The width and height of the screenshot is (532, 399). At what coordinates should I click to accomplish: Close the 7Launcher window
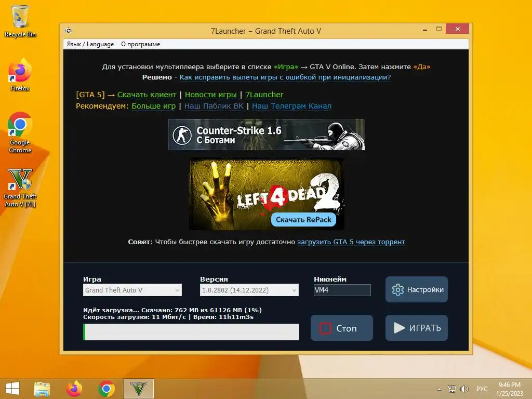457,29
